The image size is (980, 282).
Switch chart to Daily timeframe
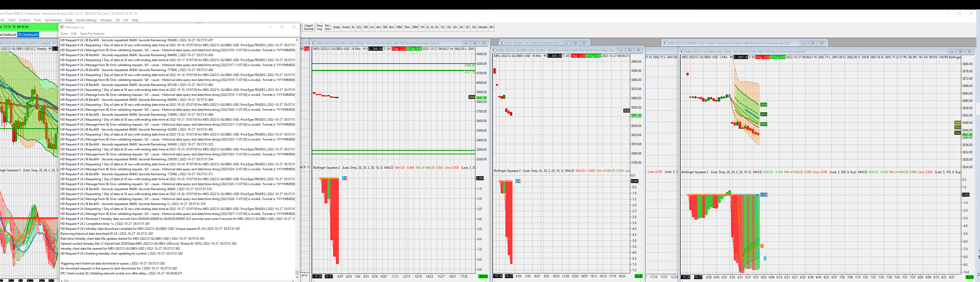tap(336, 27)
